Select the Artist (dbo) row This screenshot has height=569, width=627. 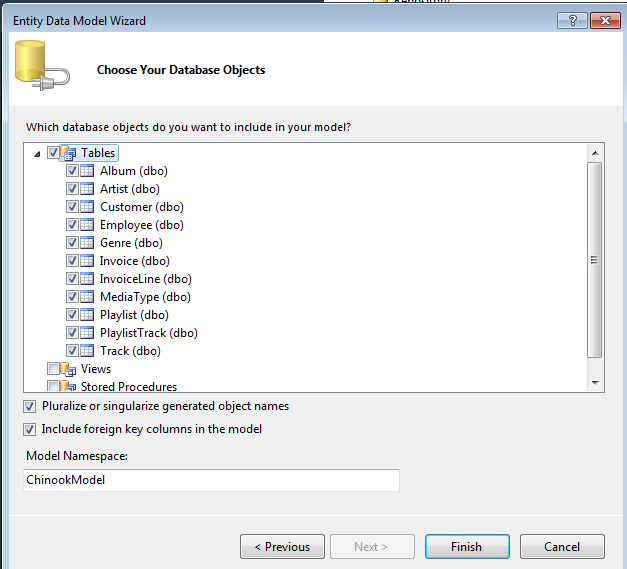coord(130,189)
